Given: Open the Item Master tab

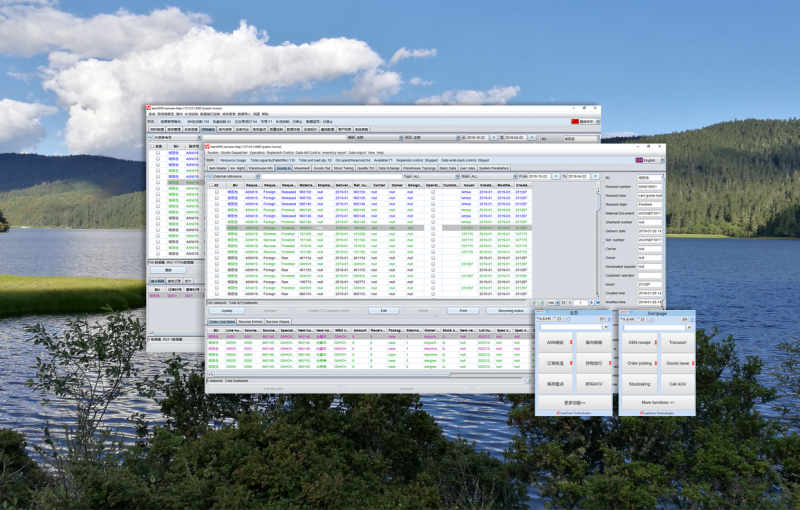Looking at the screenshot, I should point(218,168).
